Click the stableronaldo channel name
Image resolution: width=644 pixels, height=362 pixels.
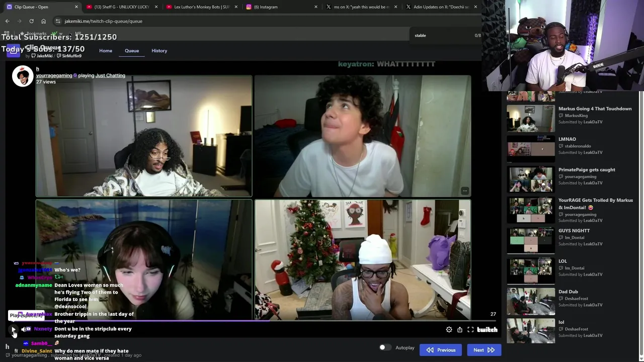(x=578, y=146)
